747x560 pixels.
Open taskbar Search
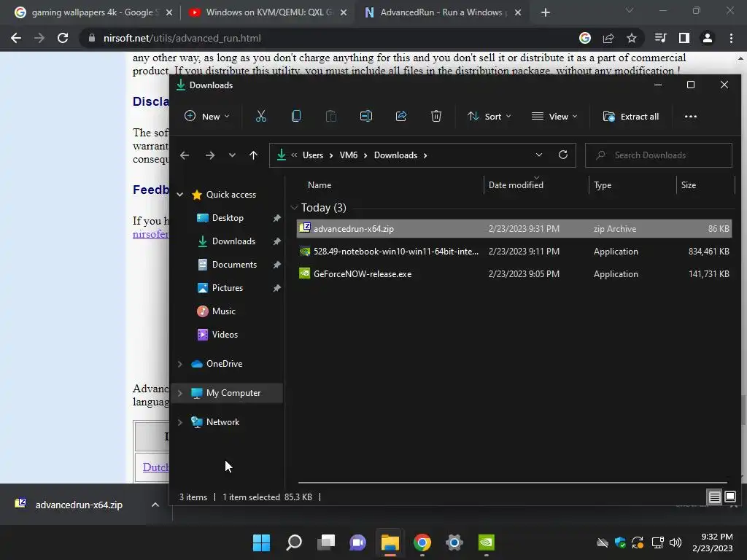[294, 542]
